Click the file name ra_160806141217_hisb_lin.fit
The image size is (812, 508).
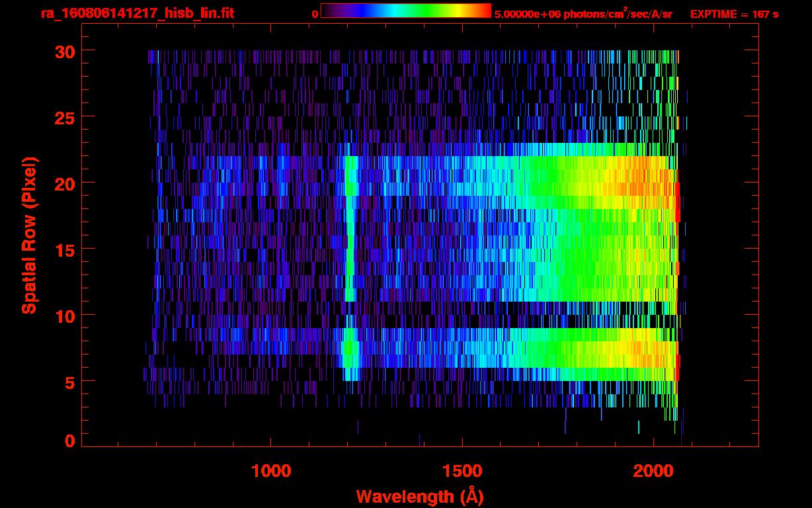click(137, 13)
